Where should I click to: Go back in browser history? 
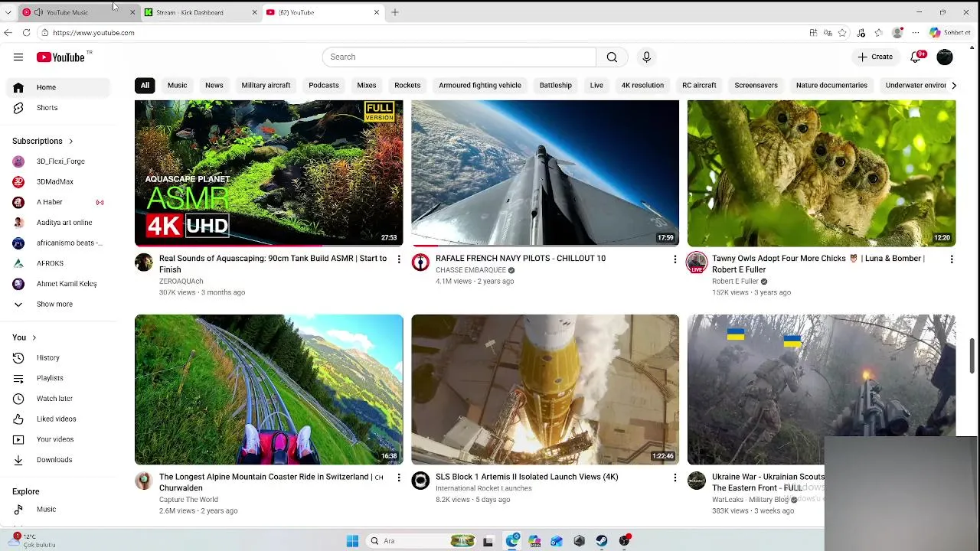point(8,33)
